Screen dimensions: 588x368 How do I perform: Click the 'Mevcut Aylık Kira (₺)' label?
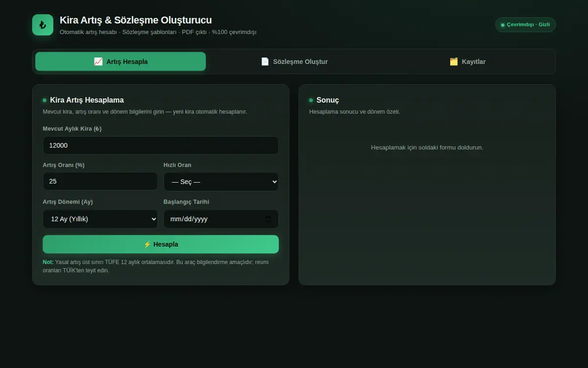click(72, 129)
